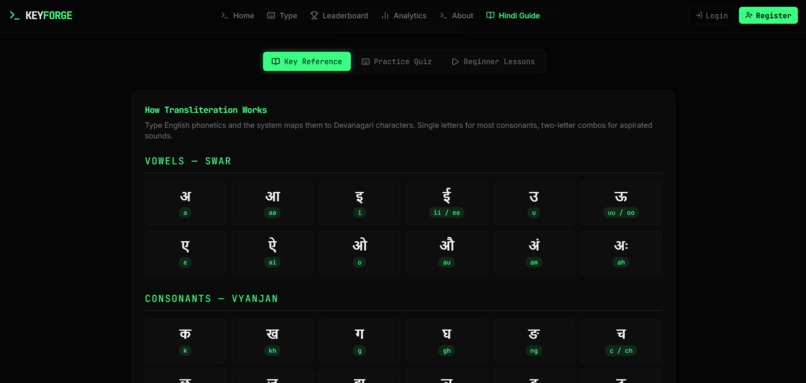Click the 'ii / ee' key label
The image size is (806, 383).
pyautogui.click(x=447, y=213)
